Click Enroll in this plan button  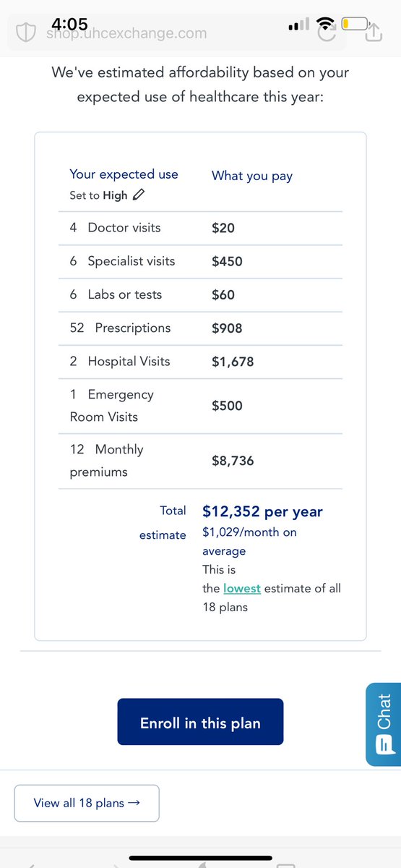coord(200,722)
